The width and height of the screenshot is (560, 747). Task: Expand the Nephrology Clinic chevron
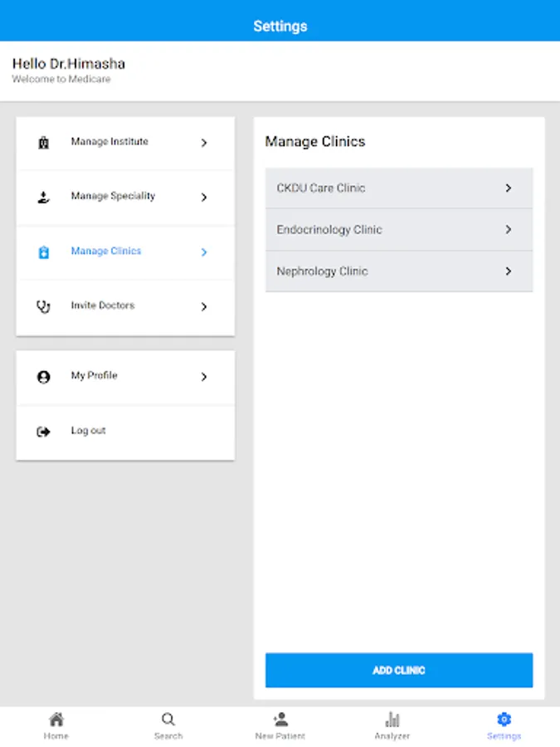(509, 271)
